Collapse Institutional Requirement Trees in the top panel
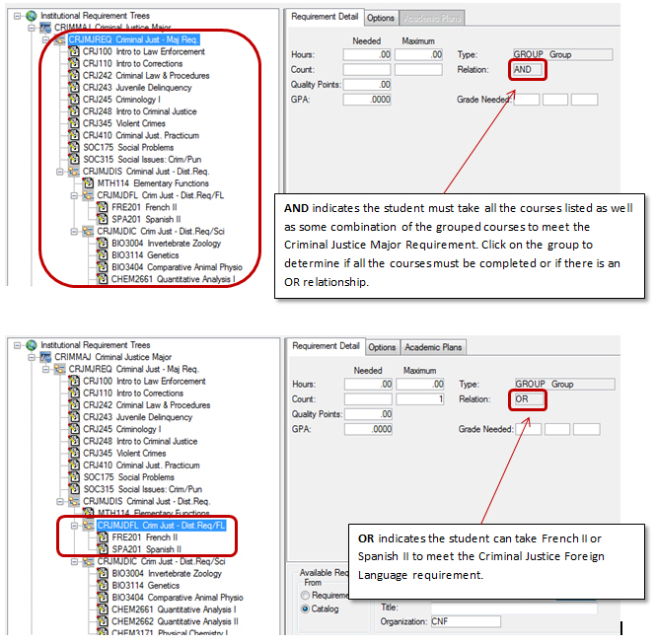The height and width of the screenshot is (644, 656). [x=17, y=16]
